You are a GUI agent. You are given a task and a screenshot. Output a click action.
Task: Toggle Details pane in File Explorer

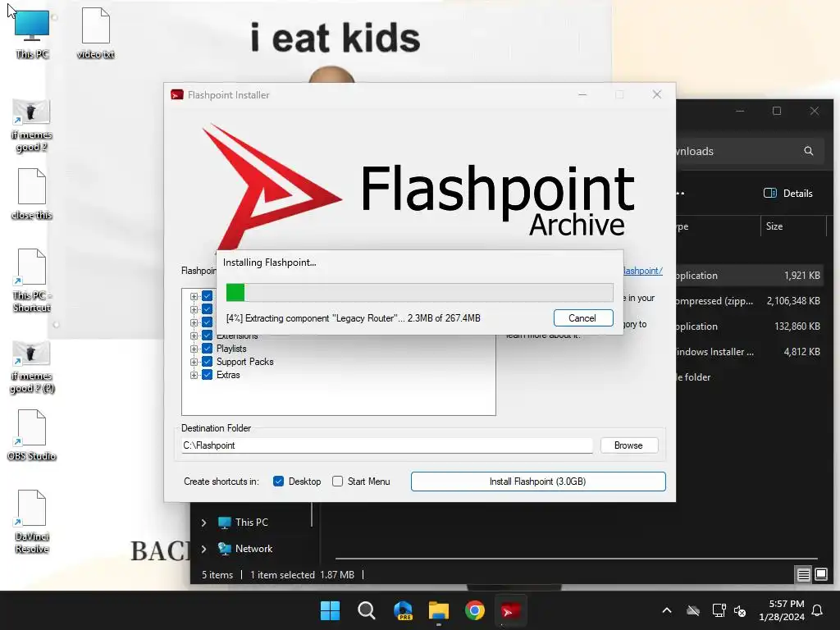(788, 194)
